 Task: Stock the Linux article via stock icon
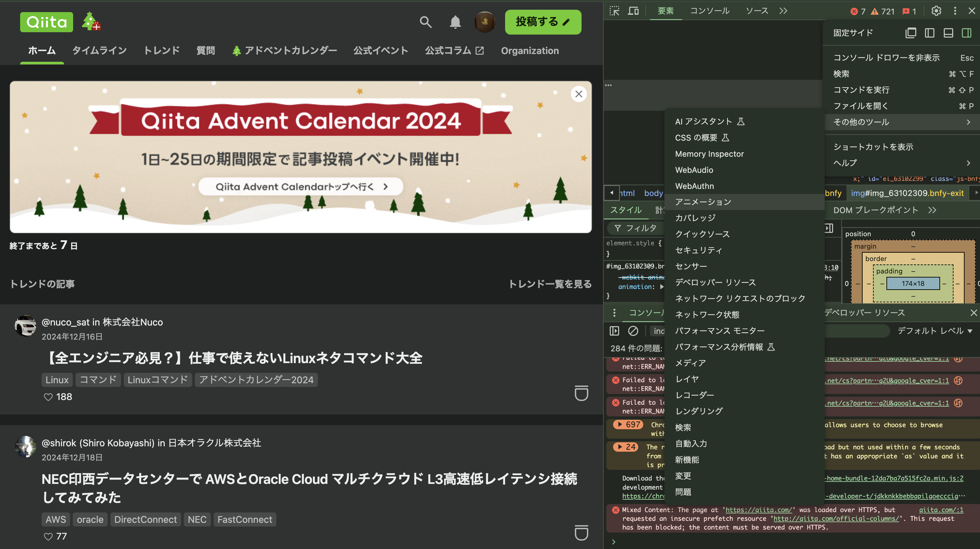(x=581, y=394)
